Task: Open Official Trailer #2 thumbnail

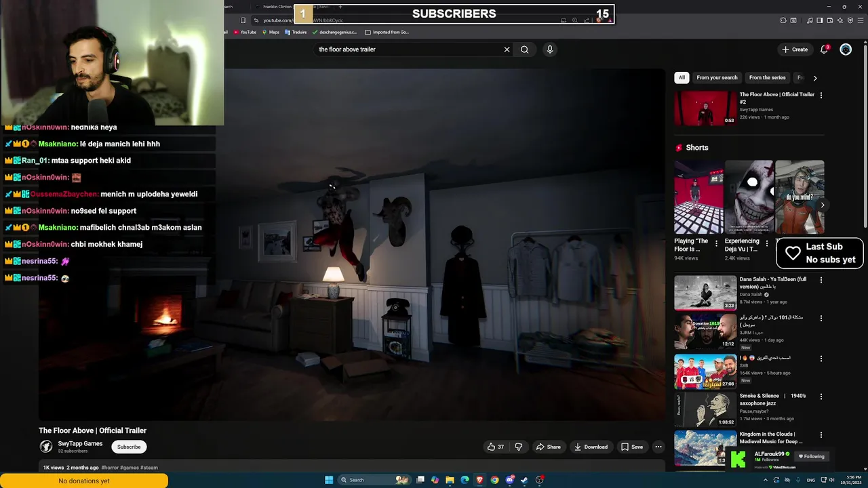Action: 705,108
